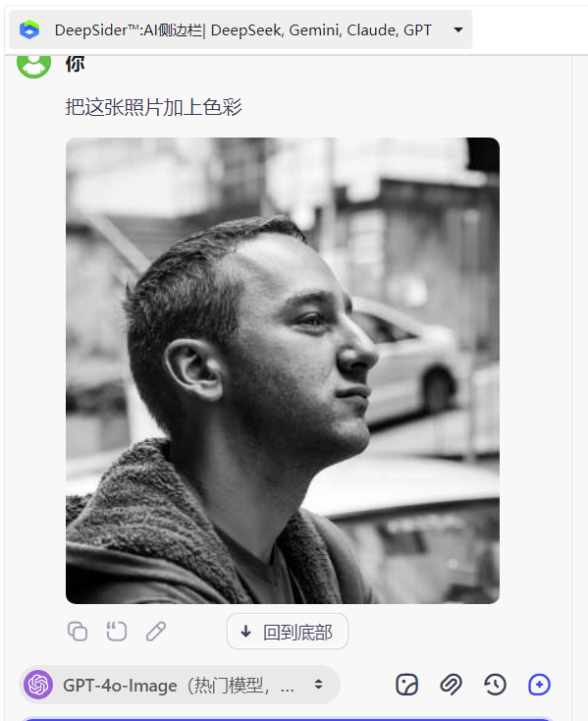Image resolution: width=588 pixels, height=721 pixels.
Task: Open the DeepSider AI侧边栏 title dropdown
Action: coord(241,29)
